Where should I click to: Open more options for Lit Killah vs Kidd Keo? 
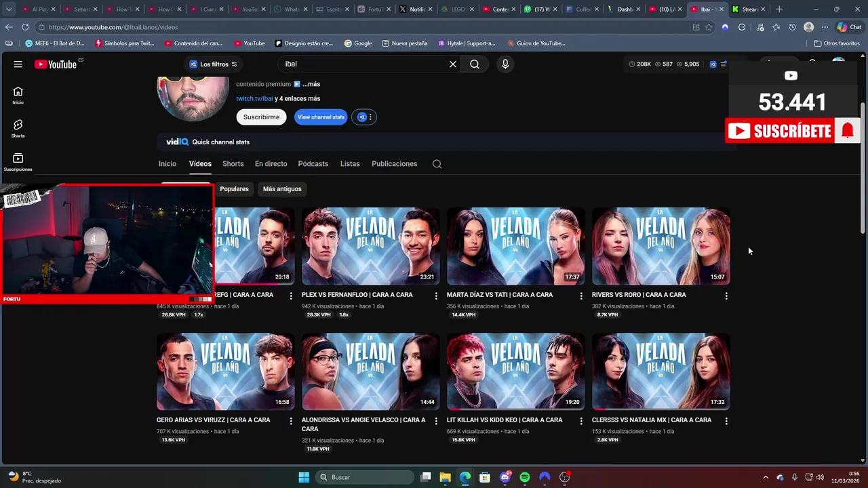click(x=581, y=421)
